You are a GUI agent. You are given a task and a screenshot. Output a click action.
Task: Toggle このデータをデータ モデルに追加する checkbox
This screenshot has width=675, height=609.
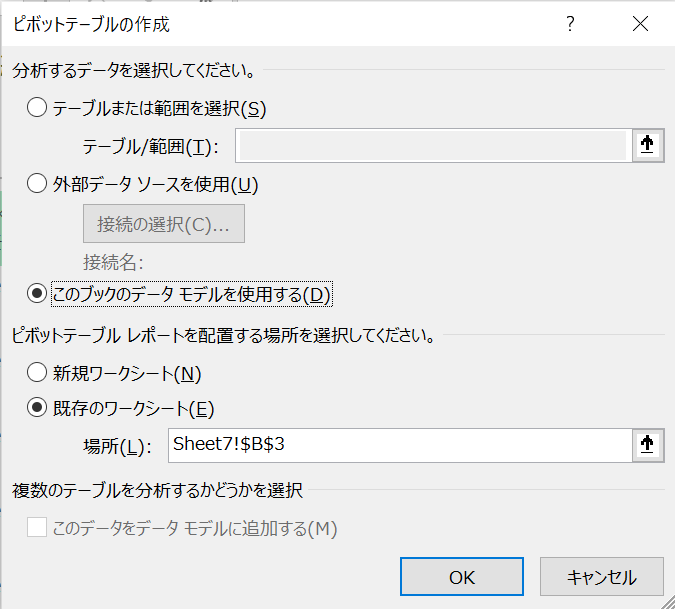pyautogui.click(x=37, y=528)
